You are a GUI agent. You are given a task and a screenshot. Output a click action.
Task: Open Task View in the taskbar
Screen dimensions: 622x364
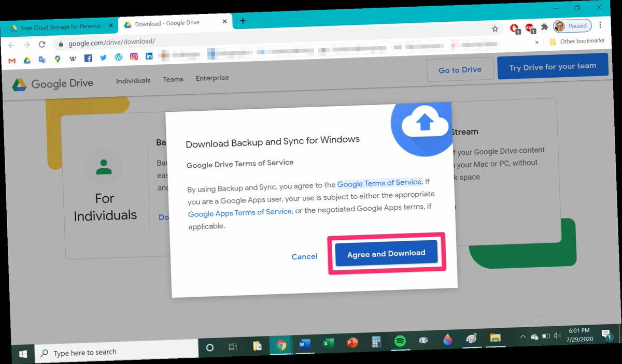point(233,346)
